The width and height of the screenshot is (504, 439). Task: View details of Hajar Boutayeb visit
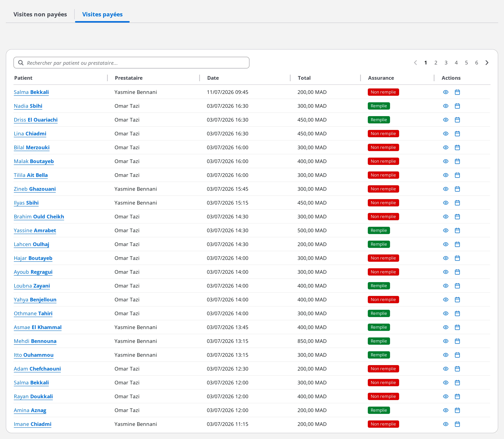pos(446,258)
